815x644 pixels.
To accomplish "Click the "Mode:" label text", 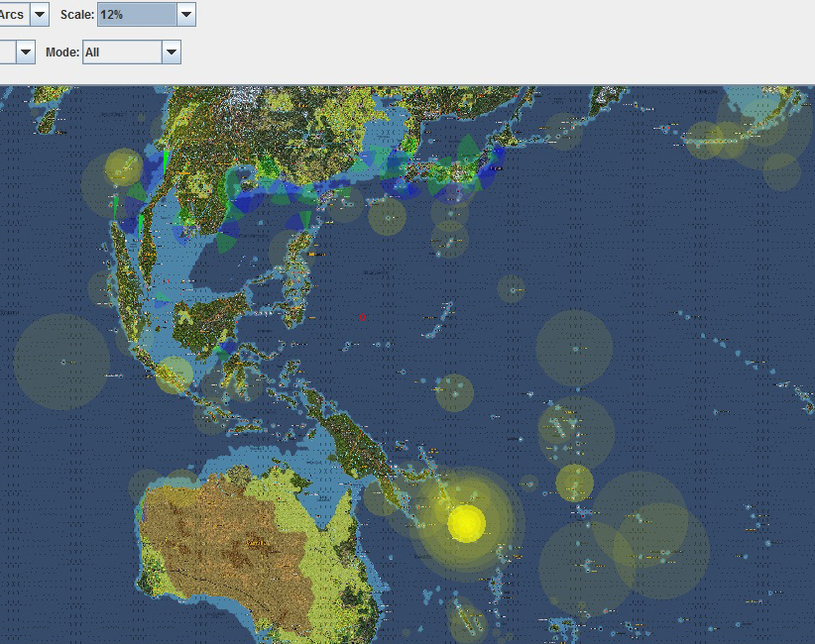I will (x=62, y=53).
